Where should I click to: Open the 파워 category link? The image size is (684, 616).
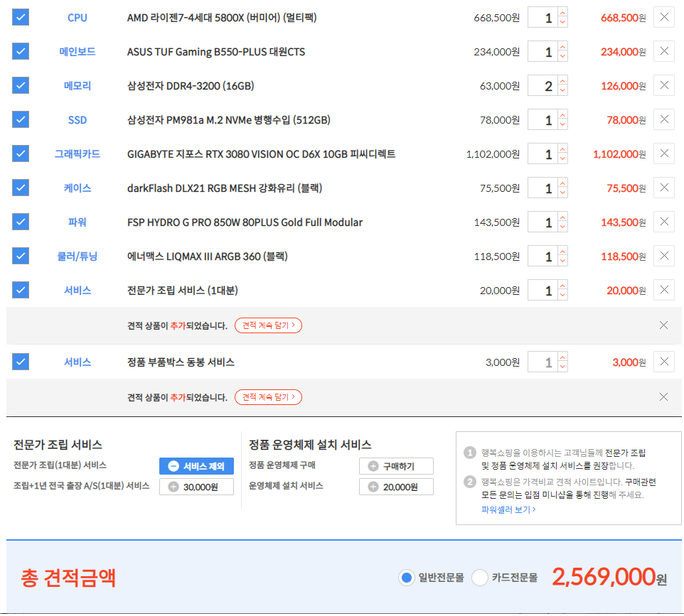tap(78, 222)
